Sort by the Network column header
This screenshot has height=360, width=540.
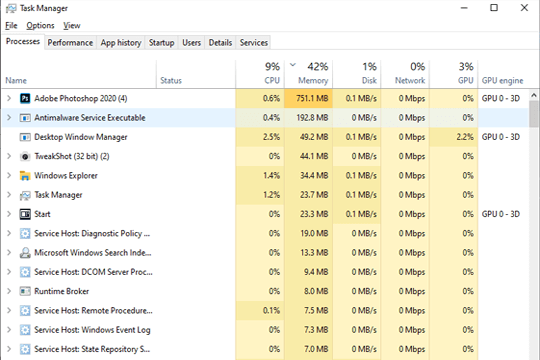click(405, 74)
